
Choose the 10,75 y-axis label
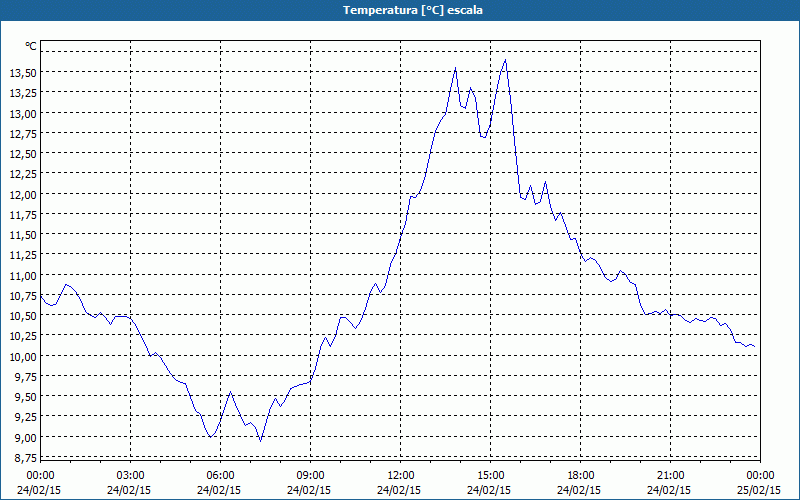pos(23,296)
